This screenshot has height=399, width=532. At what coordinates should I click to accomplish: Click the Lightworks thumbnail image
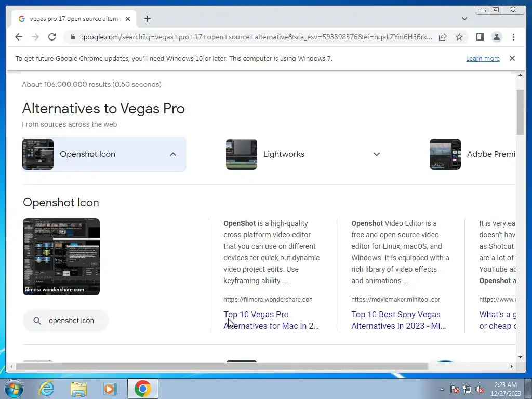[x=242, y=154]
